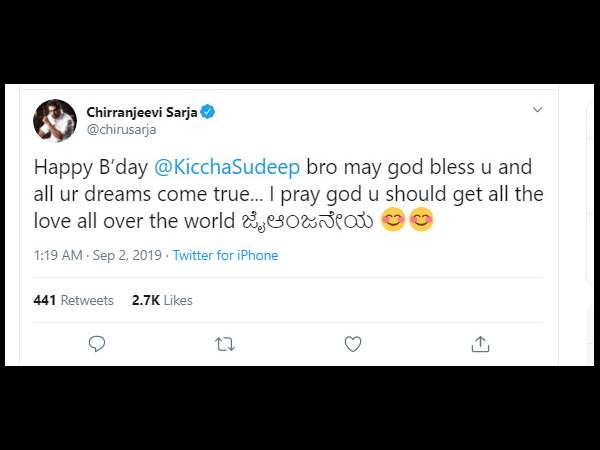
Task: Click the blue verified badge
Action: coord(208,112)
